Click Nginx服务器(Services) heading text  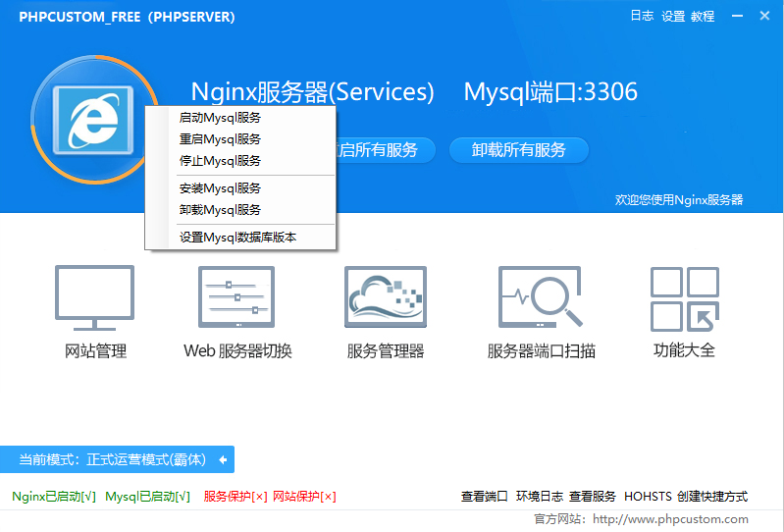point(312,92)
